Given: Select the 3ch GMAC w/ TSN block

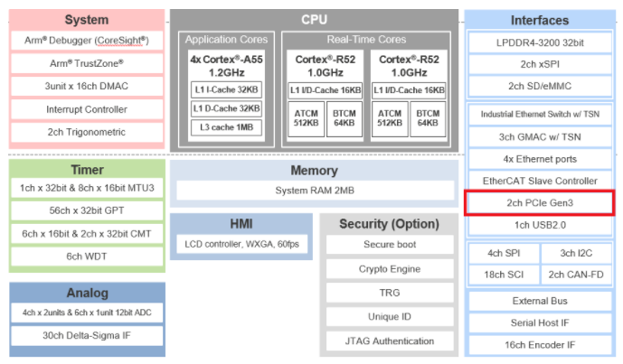Looking at the screenshot, I should [540, 137].
